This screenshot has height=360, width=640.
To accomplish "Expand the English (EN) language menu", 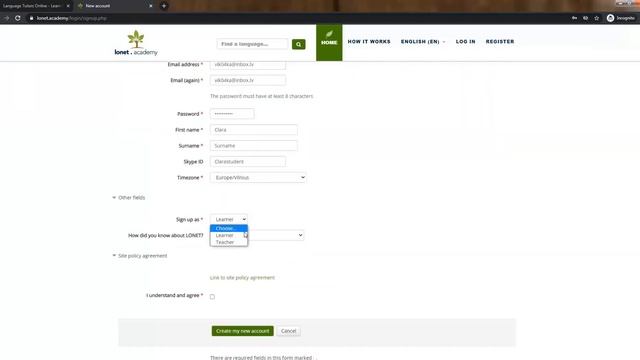I will [x=423, y=42].
